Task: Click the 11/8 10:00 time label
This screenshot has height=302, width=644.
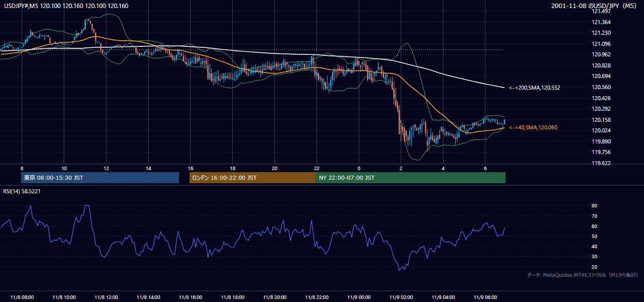Action: [64, 297]
